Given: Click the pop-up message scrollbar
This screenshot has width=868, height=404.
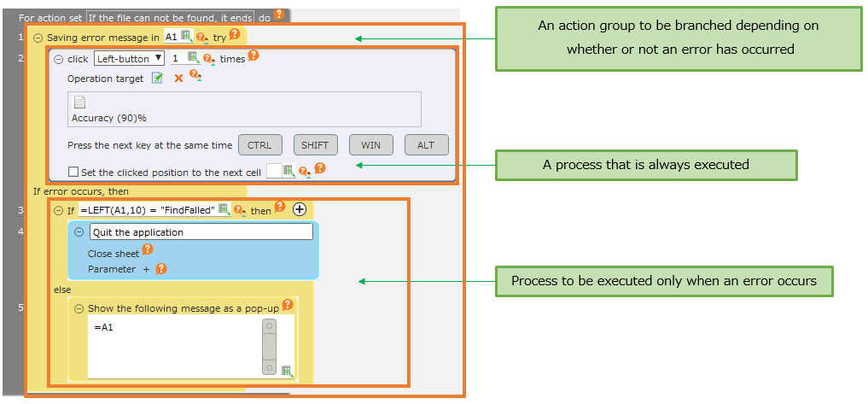Looking at the screenshot, I should tap(269, 347).
